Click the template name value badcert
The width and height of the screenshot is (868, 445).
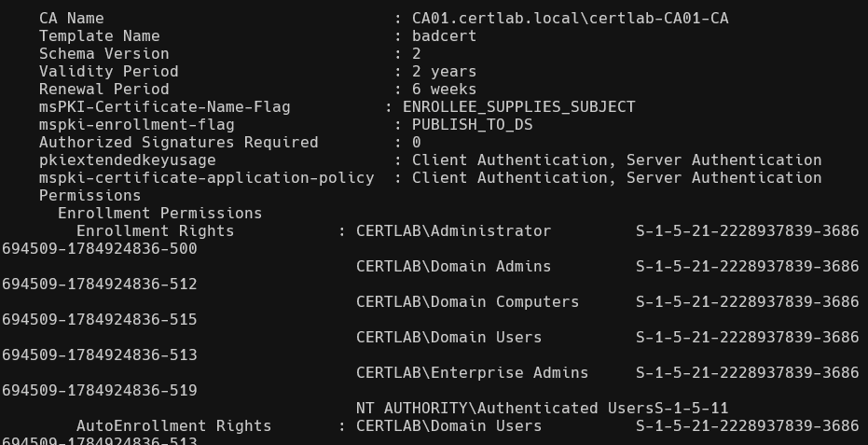coord(444,35)
